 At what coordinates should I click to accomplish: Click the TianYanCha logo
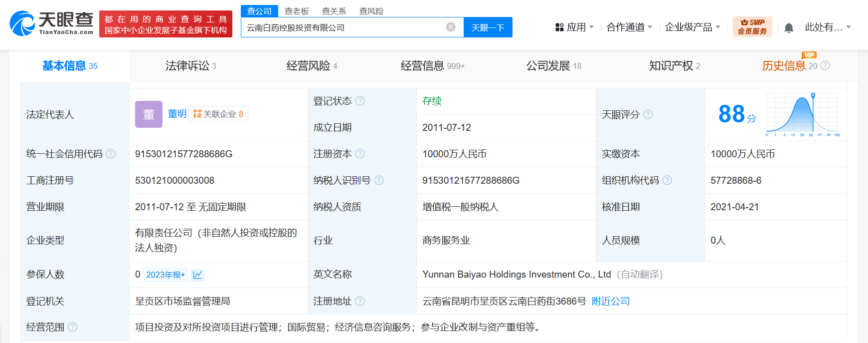pos(51,23)
